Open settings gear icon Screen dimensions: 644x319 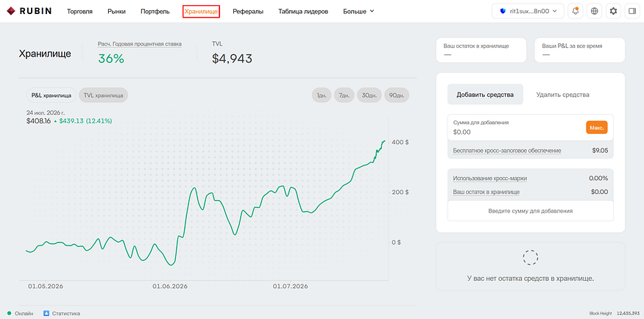coord(613,12)
